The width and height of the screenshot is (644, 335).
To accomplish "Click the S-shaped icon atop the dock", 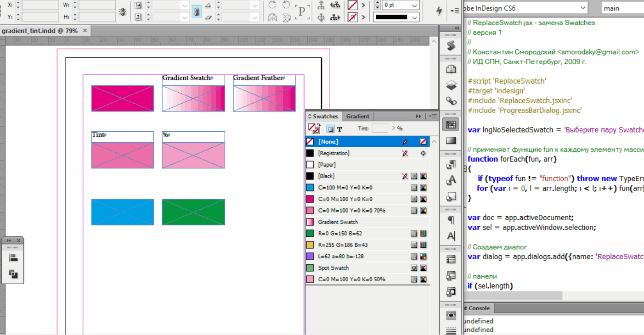I will [x=451, y=45].
